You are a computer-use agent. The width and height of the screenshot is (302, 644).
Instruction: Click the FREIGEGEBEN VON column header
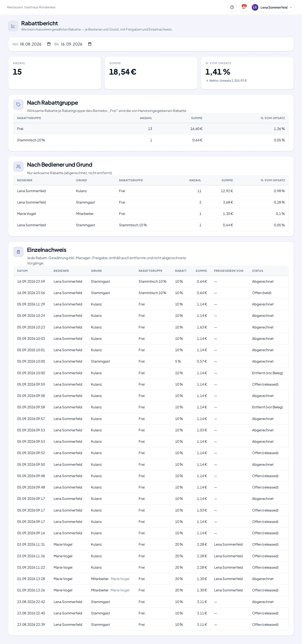click(x=228, y=271)
